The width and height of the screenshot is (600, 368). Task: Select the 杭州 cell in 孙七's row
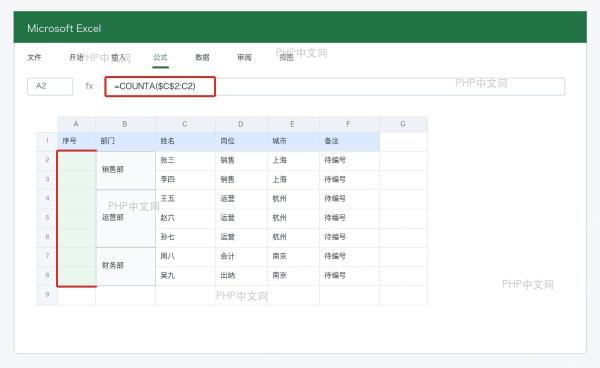pos(293,237)
